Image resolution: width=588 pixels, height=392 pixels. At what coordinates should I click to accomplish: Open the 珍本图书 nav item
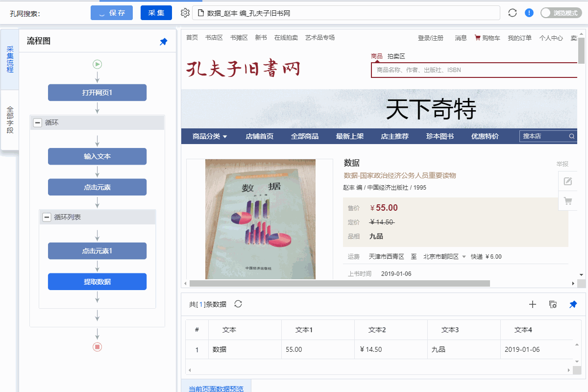[x=440, y=136]
